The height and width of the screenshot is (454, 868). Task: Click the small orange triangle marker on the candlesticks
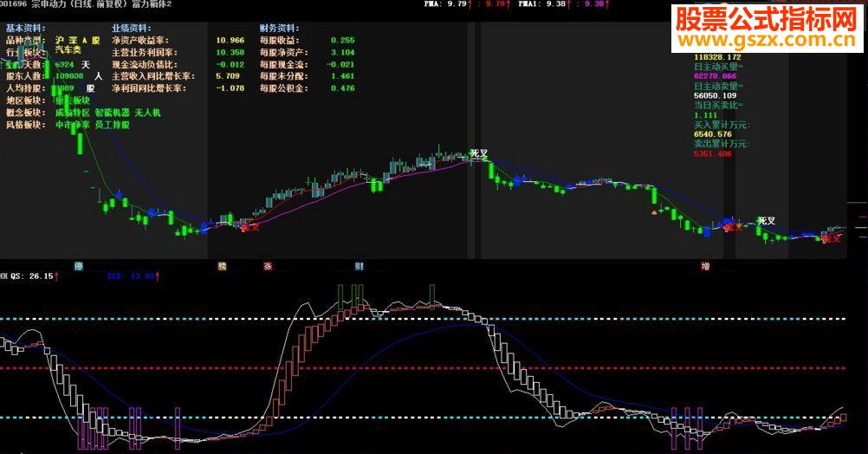click(654, 211)
